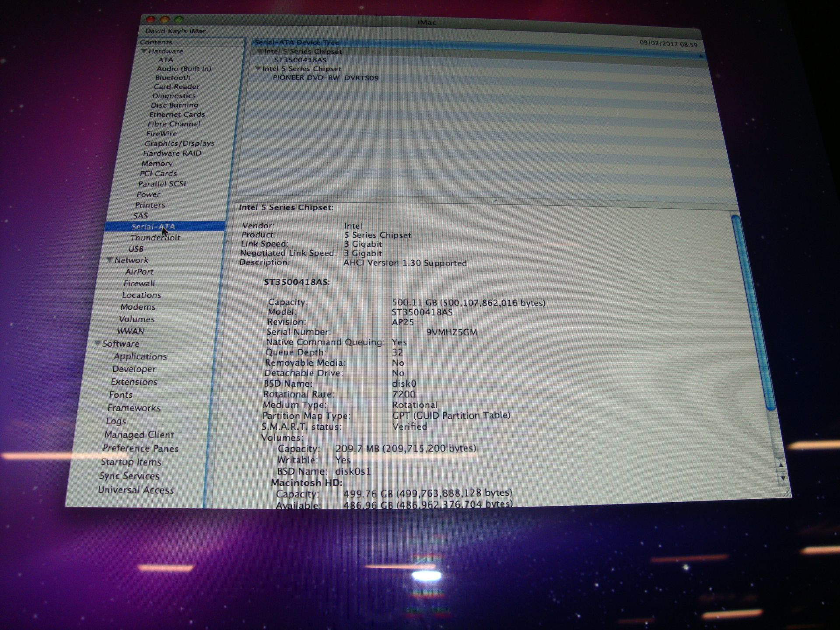
Task: Open Logs entry
Action: coord(116,421)
